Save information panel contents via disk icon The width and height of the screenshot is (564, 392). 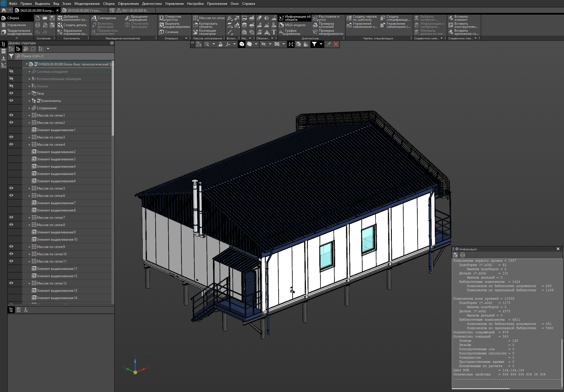[455, 255]
